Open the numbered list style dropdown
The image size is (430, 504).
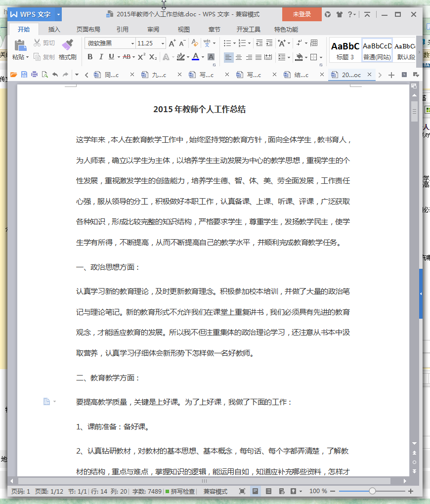[249, 43]
